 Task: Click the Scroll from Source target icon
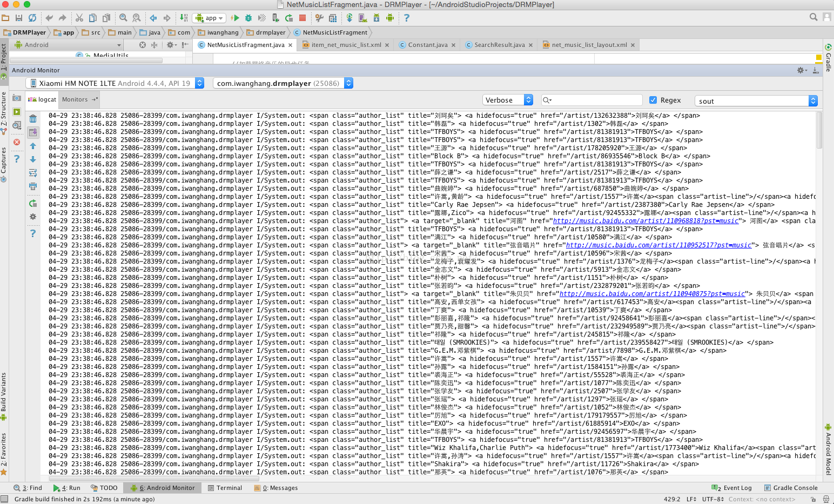click(x=142, y=45)
